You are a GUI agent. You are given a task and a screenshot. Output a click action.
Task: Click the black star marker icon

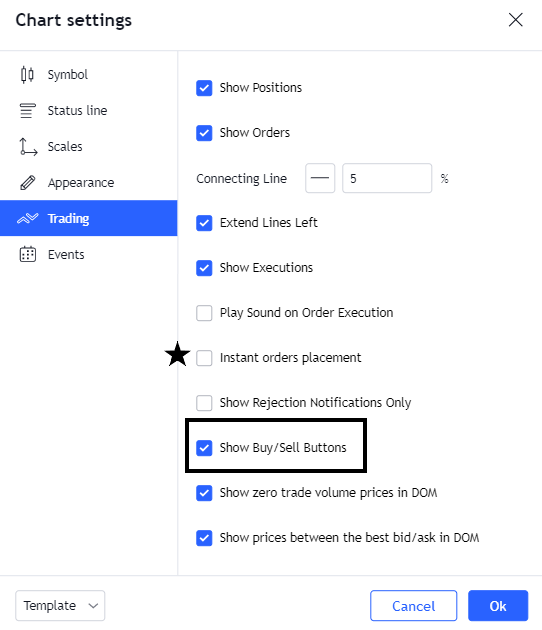177,354
